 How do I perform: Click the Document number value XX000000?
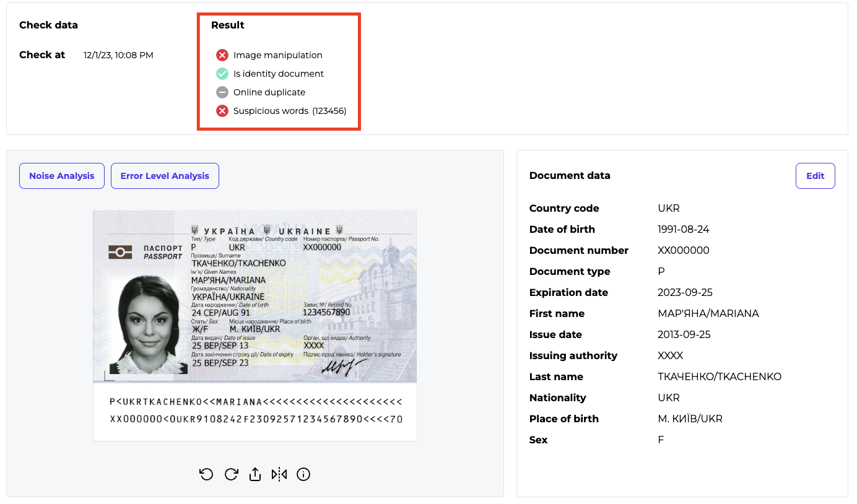point(683,251)
